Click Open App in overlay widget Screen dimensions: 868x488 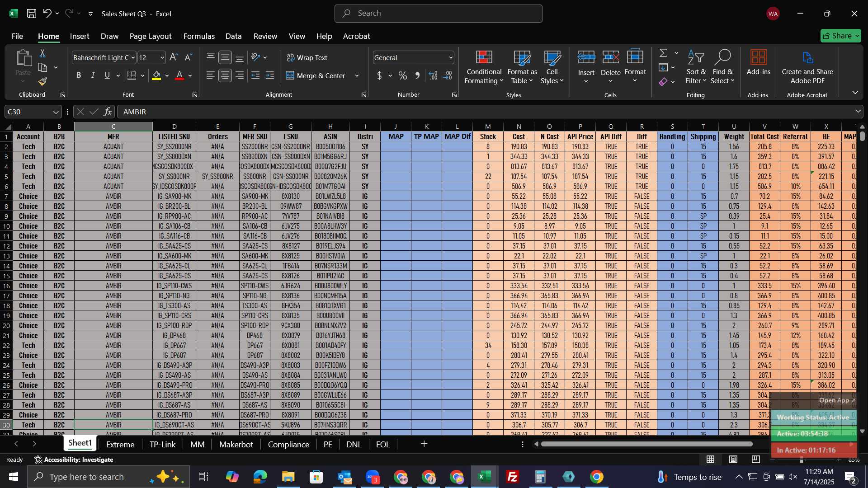(837, 400)
